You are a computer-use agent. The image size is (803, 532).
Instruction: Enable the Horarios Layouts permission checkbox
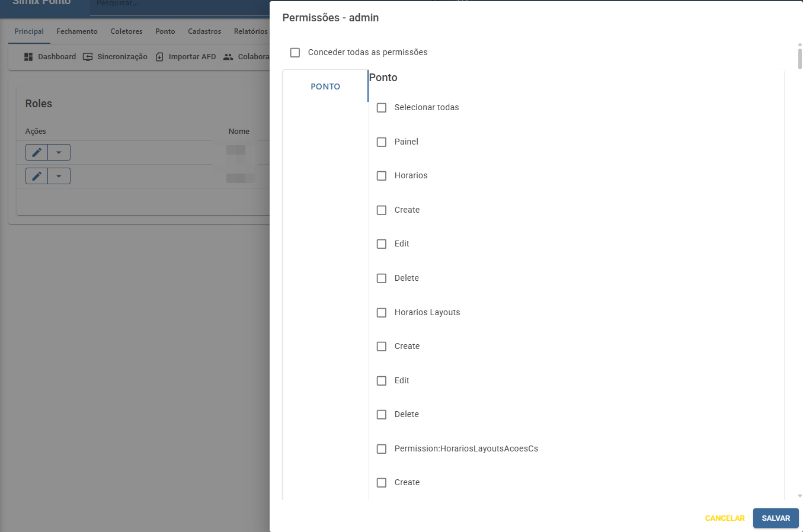pyautogui.click(x=382, y=313)
